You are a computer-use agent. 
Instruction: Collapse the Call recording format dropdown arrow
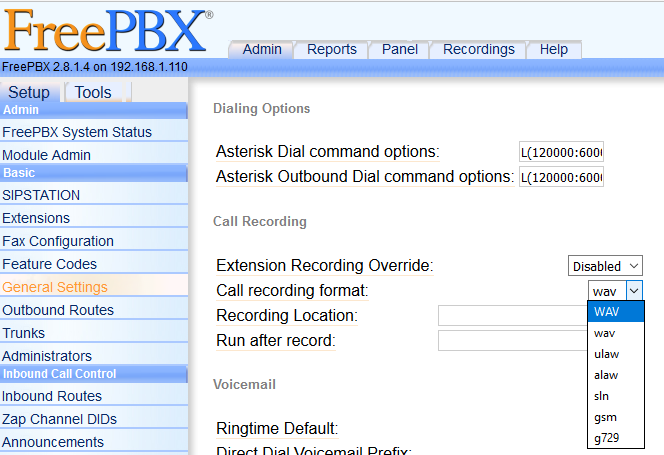pyautogui.click(x=634, y=291)
